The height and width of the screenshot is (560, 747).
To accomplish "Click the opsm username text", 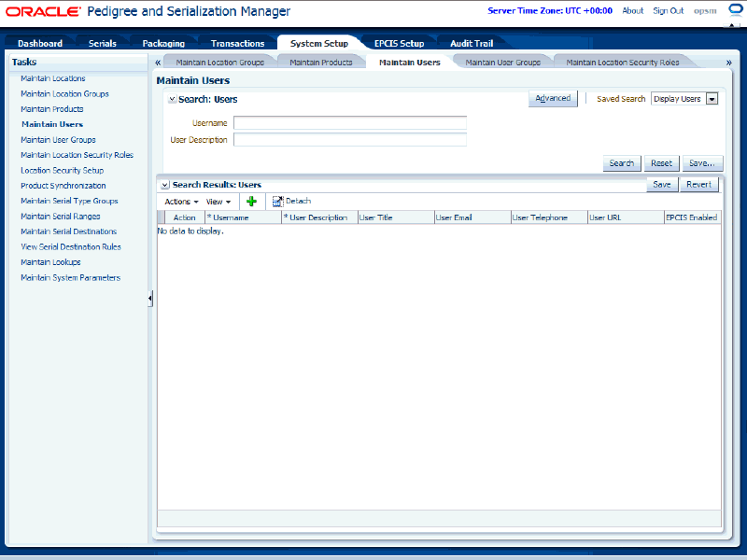I will [x=705, y=11].
